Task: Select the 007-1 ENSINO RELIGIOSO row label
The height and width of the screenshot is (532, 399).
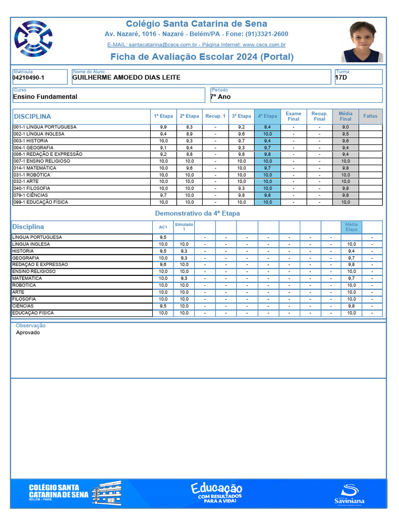Action: (x=42, y=161)
